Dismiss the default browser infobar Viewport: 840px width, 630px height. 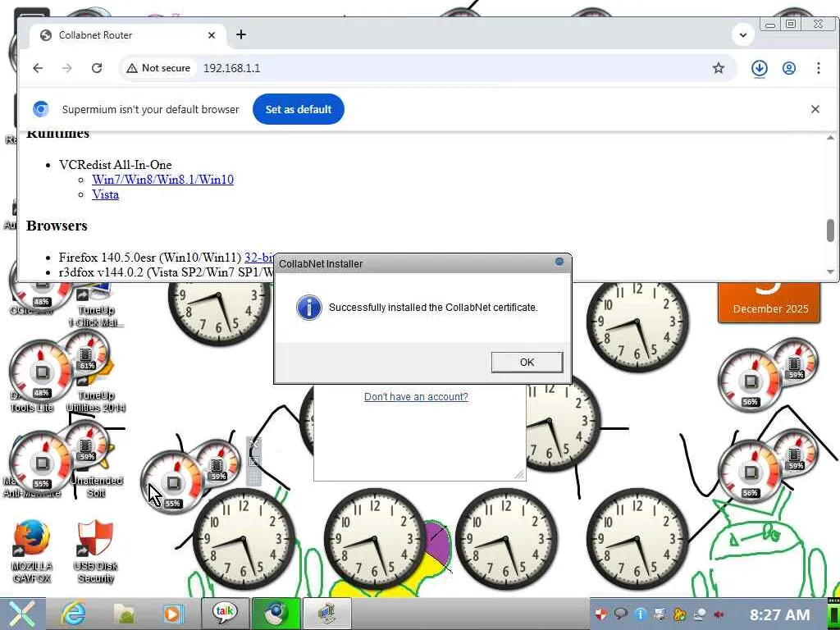[x=815, y=109]
